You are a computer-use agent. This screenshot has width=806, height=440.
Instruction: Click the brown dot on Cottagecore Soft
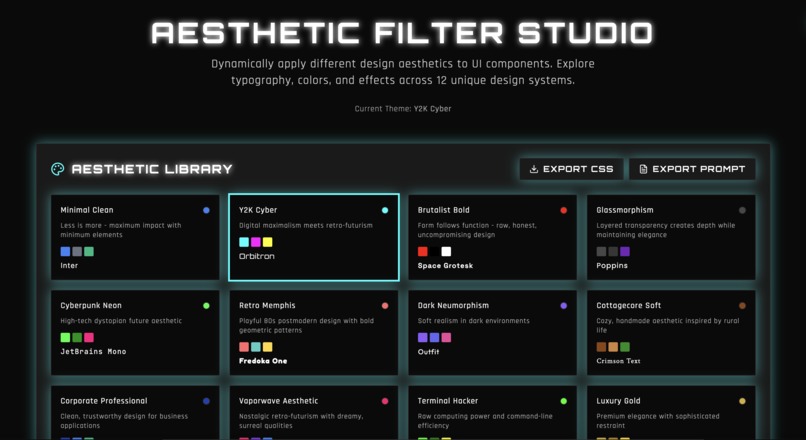[x=742, y=306]
